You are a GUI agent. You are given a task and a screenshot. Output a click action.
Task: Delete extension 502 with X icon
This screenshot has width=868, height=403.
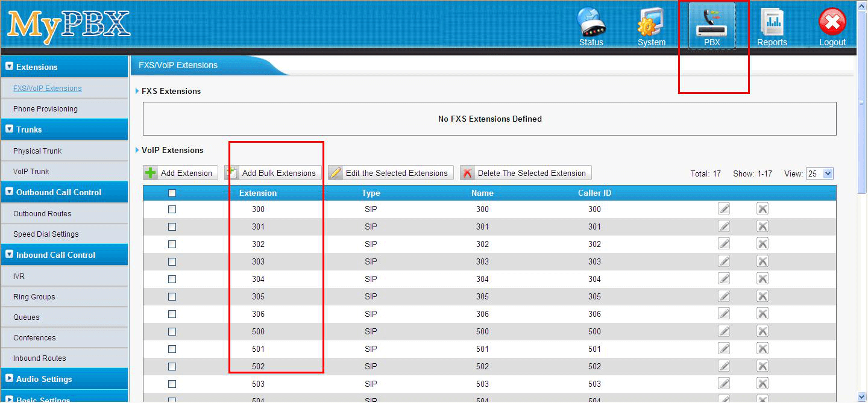coord(763,366)
